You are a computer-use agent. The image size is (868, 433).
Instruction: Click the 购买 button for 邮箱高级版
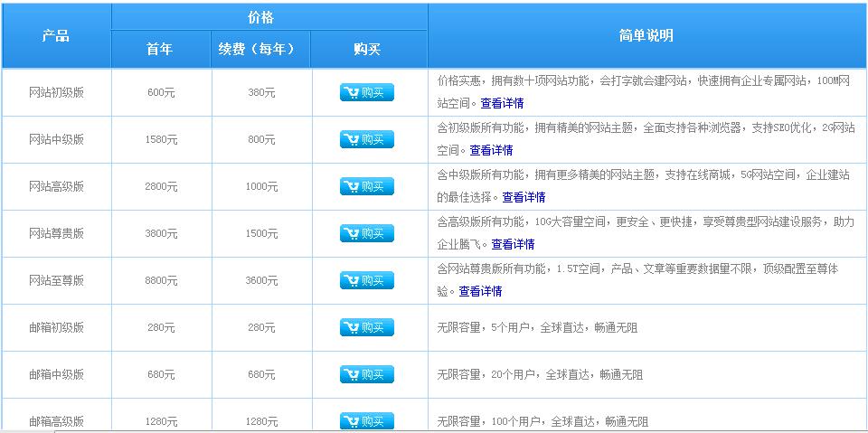pyautogui.click(x=366, y=420)
